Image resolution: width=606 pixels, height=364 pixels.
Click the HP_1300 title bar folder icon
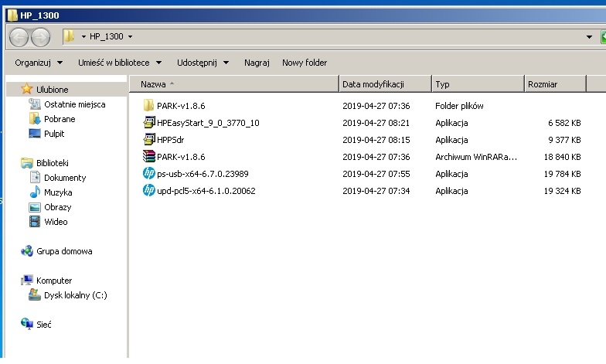coord(12,15)
